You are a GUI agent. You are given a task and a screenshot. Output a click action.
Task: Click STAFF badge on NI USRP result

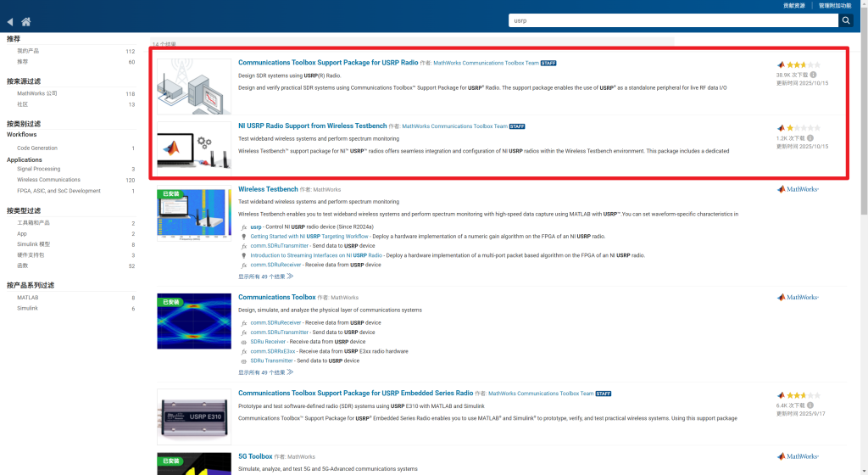[x=517, y=126]
